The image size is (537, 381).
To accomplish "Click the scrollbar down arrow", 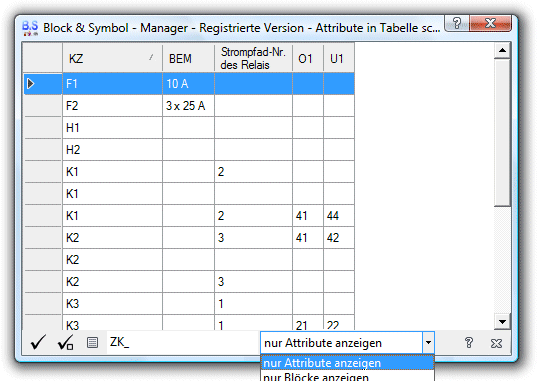I will pyautogui.click(x=502, y=322).
